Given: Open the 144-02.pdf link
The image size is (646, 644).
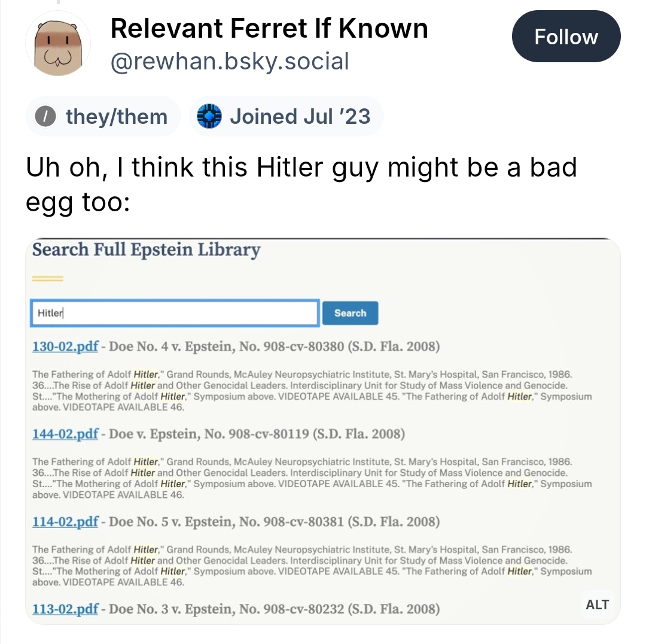Looking at the screenshot, I should click(65, 434).
